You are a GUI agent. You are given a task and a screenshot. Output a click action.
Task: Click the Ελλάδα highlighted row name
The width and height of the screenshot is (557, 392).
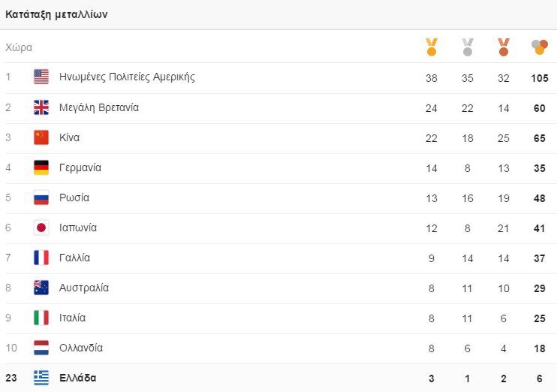tap(77, 378)
